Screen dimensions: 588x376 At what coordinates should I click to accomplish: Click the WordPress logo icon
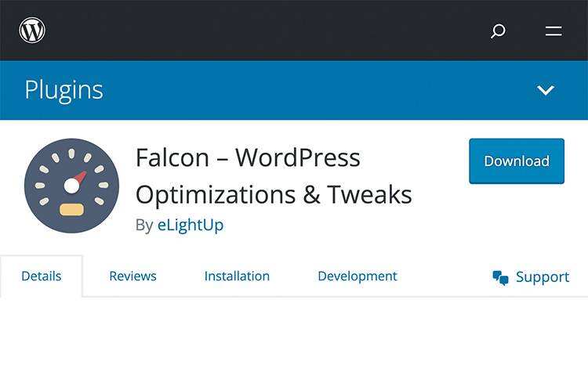click(x=32, y=31)
